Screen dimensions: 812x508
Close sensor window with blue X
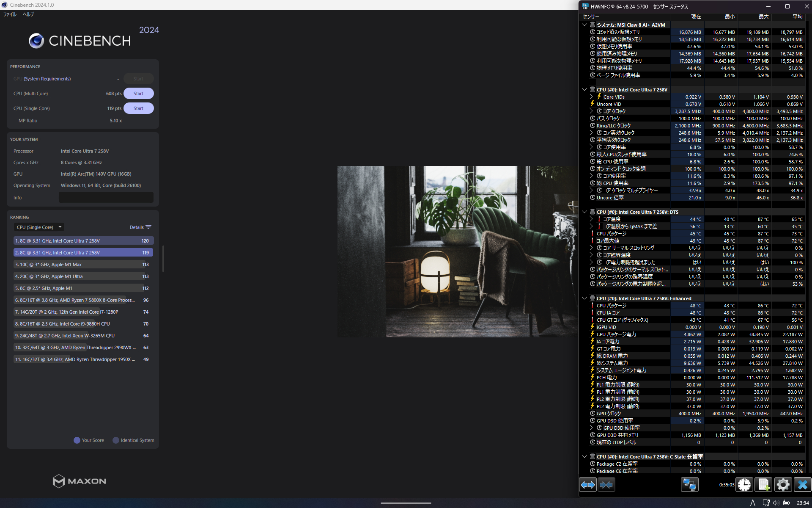pos(802,485)
